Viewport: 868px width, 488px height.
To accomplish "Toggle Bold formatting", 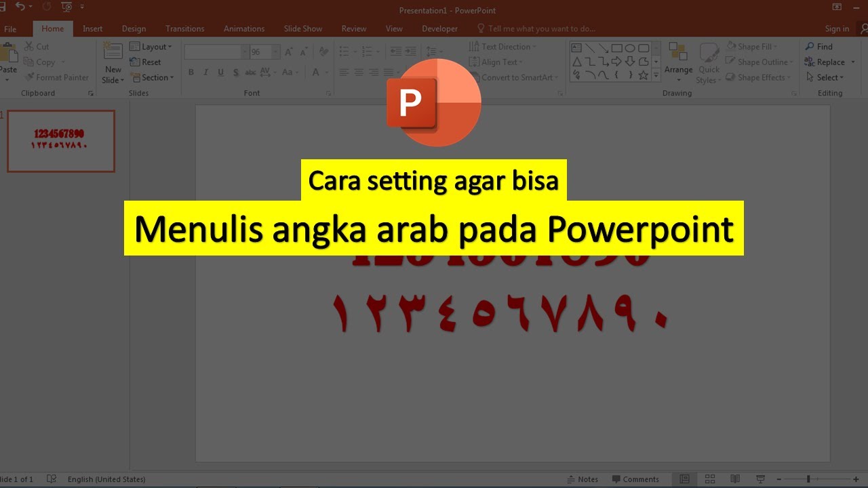I will 191,73.
